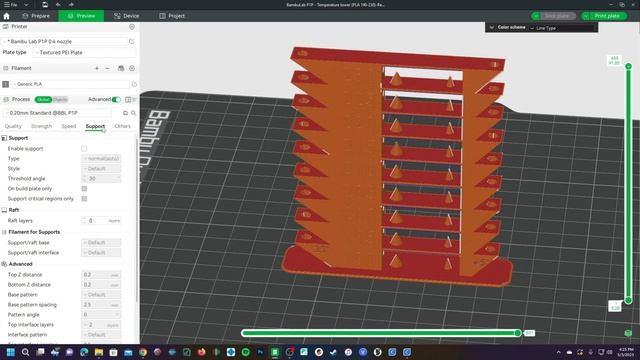Screen dimensions: 640x360
Task: Switch to the Preview tab
Action: [x=81, y=16]
